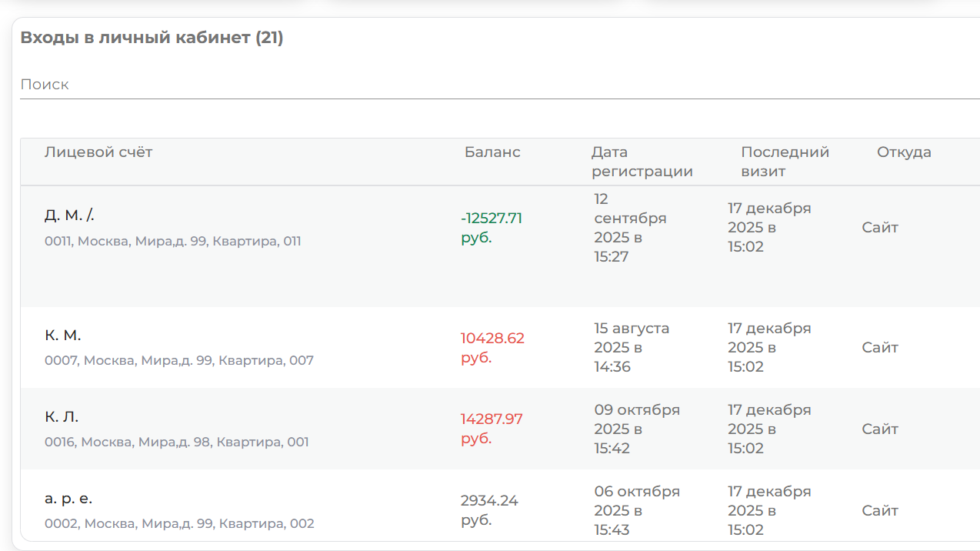Screen dimensions: 980x551
Task: Open the account named а. р. е.
Action: (68, 499)
